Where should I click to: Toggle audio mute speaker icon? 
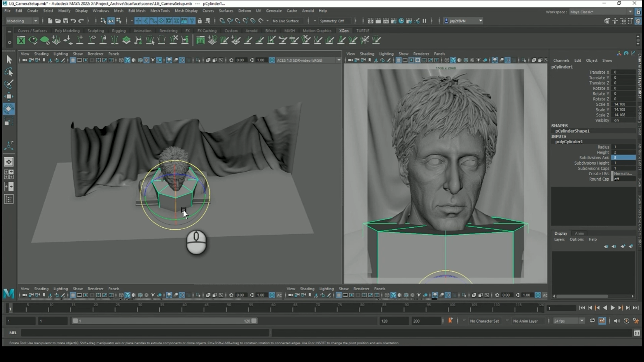(617, 321)
